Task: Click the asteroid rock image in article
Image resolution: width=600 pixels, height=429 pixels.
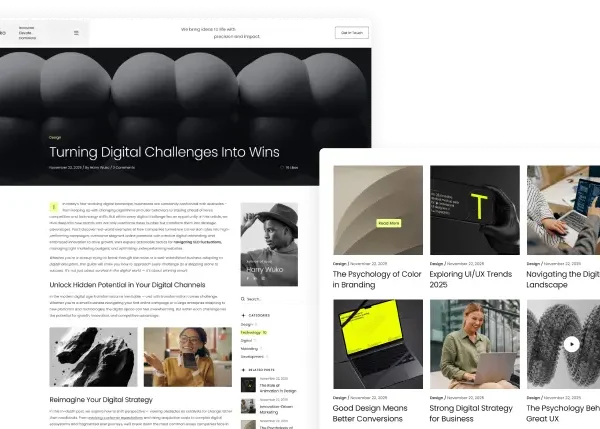Action: (93, 357)
